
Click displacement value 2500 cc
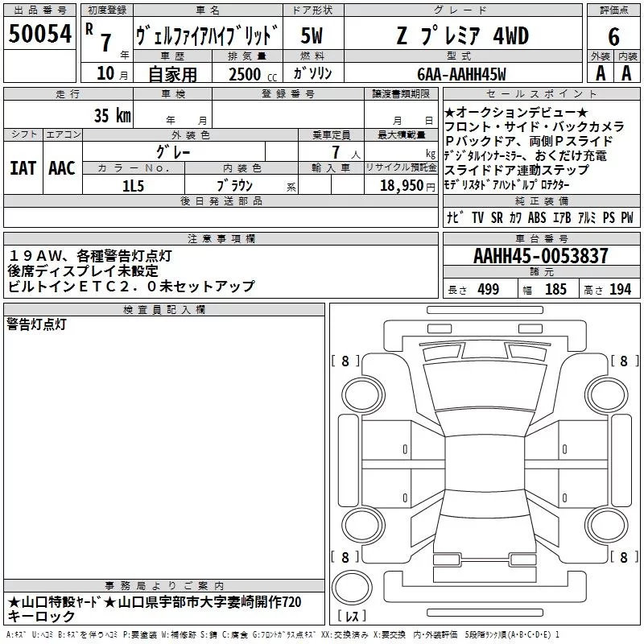coord(253,74)
